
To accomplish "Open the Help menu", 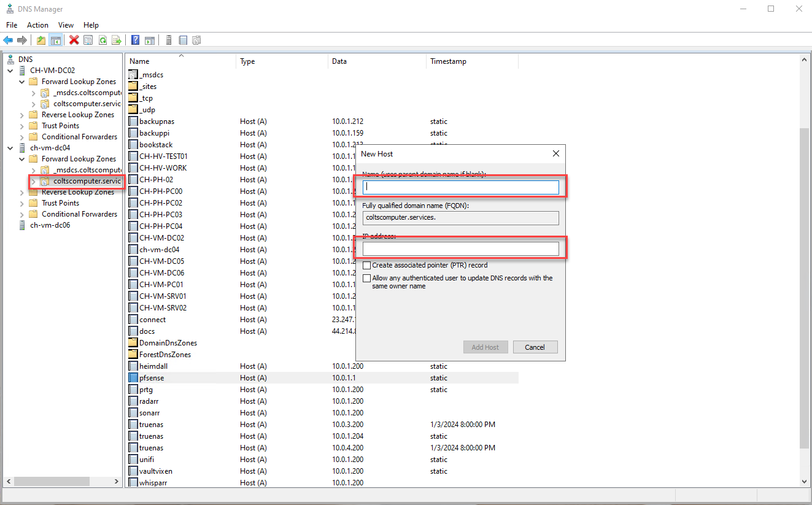I will (91, 25).
